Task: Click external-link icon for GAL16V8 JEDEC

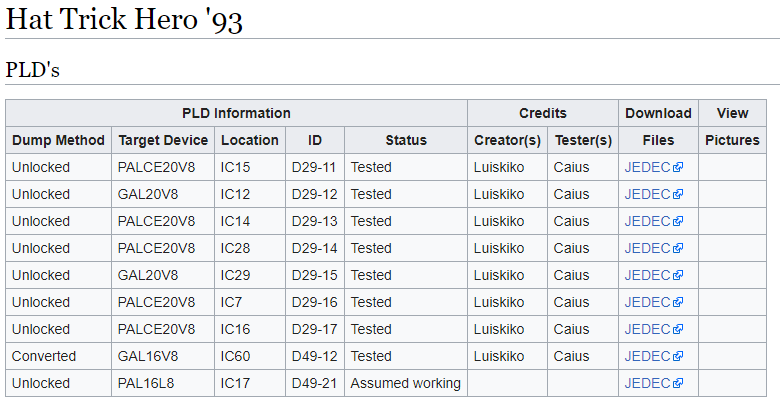Action: point(678,356)
